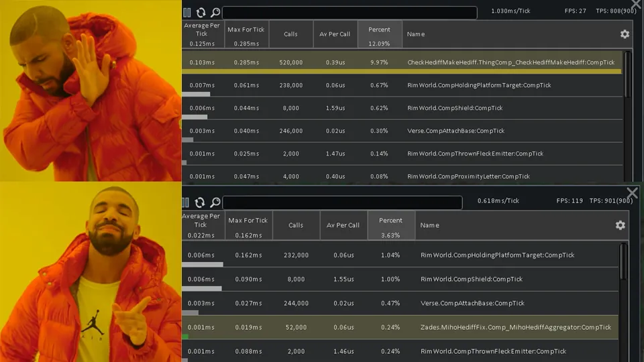Viewport: 644px width, 362px height.
Task: Click the magnifier search icon in the upper panel
Action: point(215,12)
